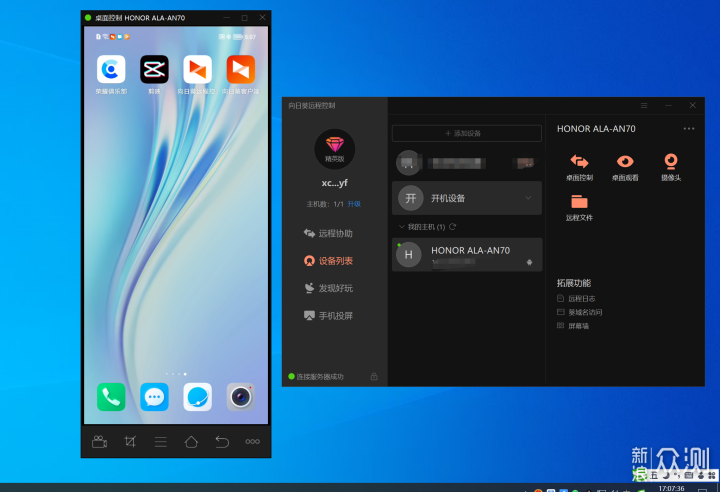Click the phone page indicator dots
The height and width of the screenshot is (492, 720).
(x=176, y=374)
